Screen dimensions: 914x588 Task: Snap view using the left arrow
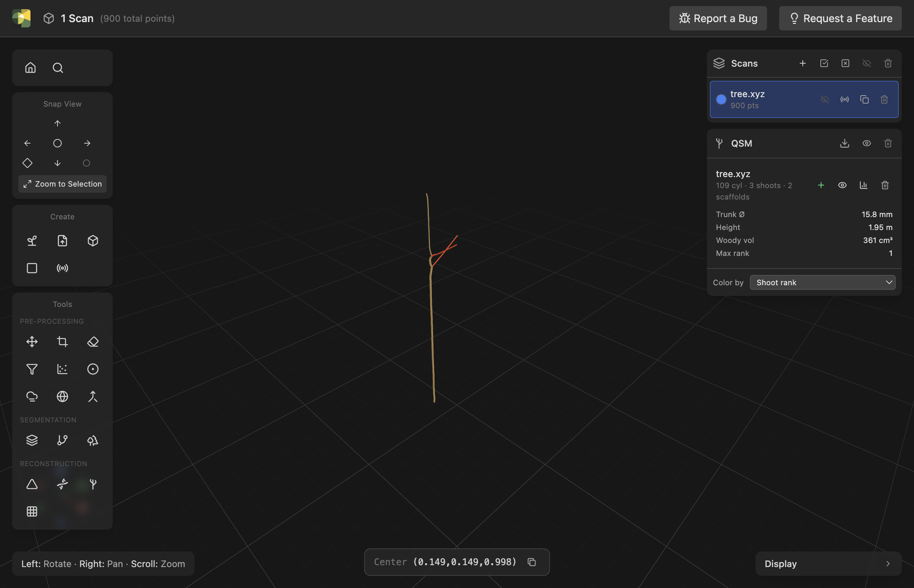click(x=27, y=143)
